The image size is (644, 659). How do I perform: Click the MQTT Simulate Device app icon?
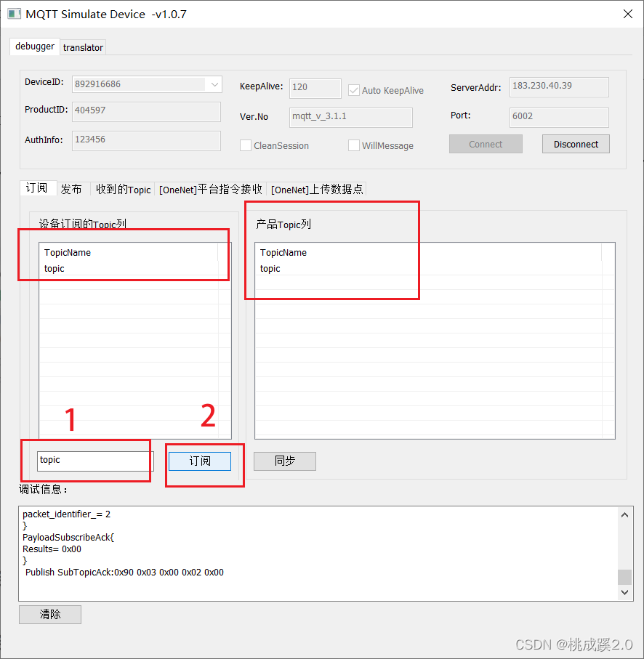14,14
